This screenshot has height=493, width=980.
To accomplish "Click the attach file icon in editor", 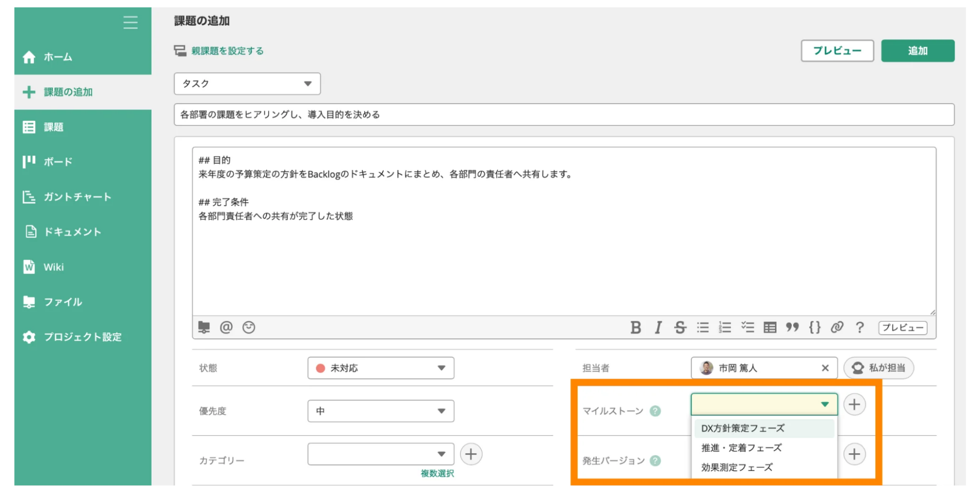I will click(x=204, y=327).
